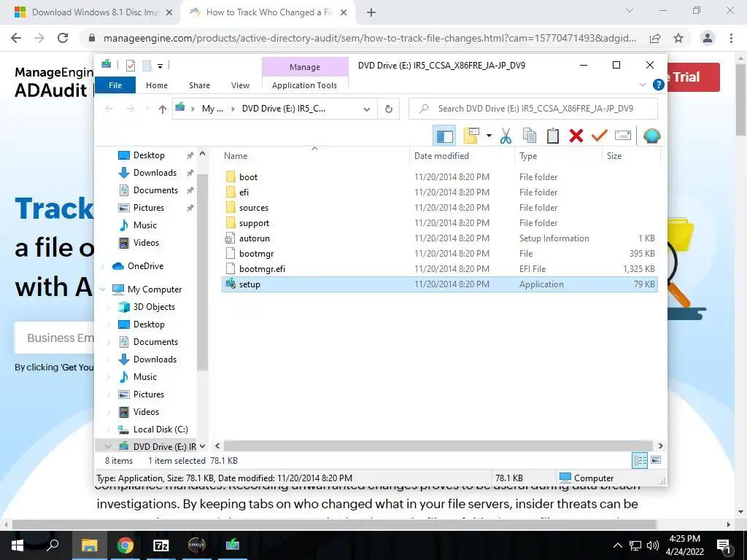Click the Chrome share page icon
The image size is (747, 560).
click(x=655, y=38)
